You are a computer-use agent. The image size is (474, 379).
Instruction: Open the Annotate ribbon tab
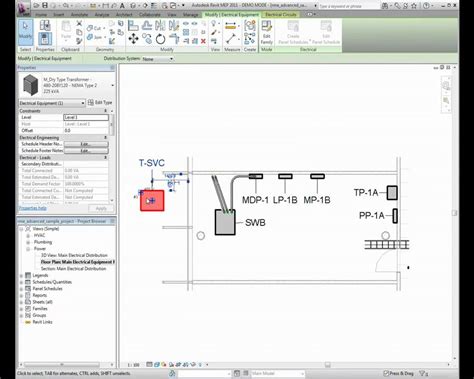point(79,15)
